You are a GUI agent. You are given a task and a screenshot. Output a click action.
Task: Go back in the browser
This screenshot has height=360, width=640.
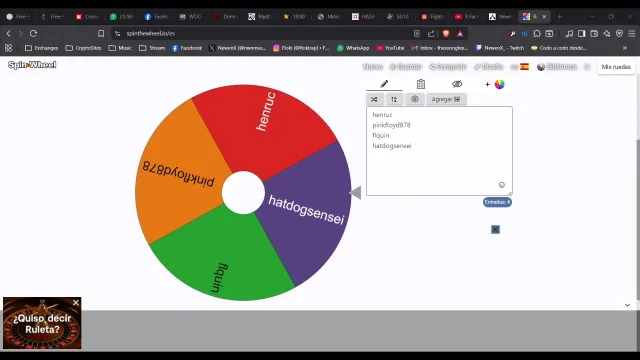point(9,33)
